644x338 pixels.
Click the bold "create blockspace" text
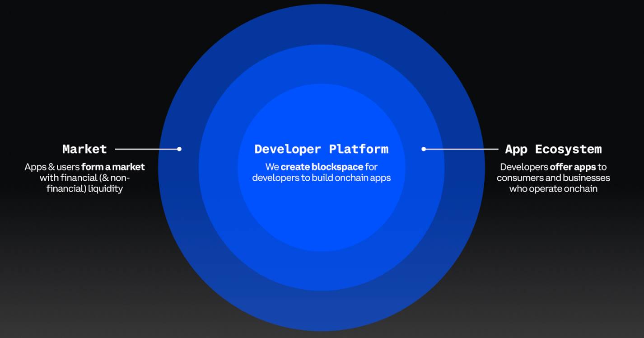(x=322, y=167)
